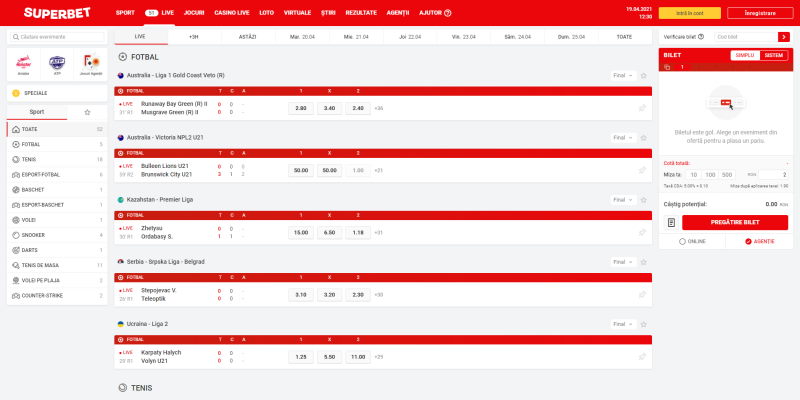Select Toate home icon in sports list

[x=57, y=130]
